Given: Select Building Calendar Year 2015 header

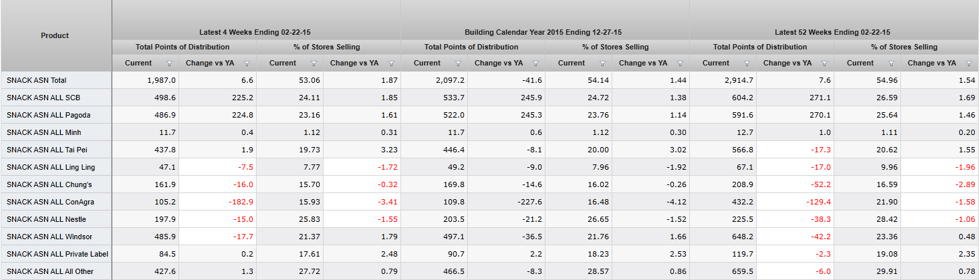Looking at the screenshot, I should pyautogui.click(x=543, y=32).
